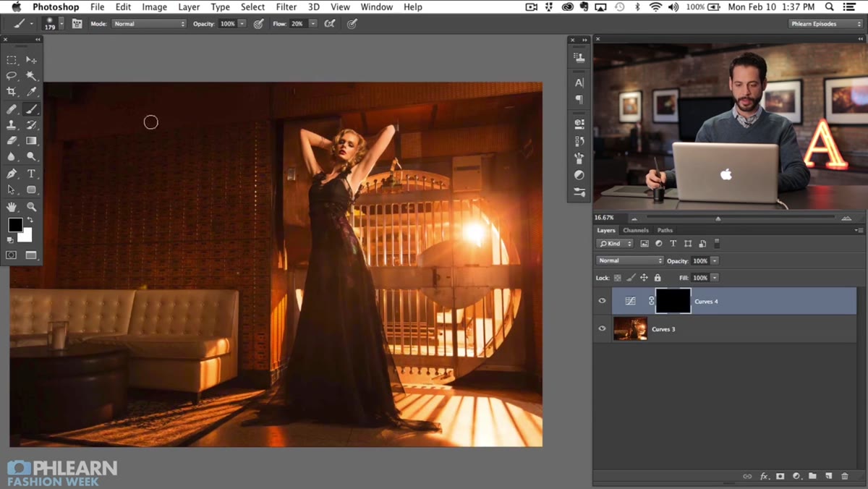Toggle the brush panel button in options bar

pyautogui.click(x=77, y=24)
